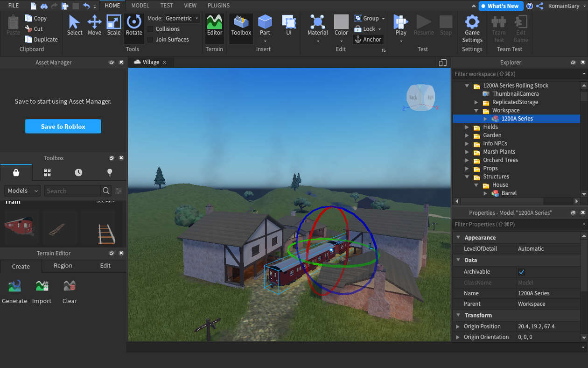Close the Village document tab
Screen dimensions: 588x368
pos(164,62)
